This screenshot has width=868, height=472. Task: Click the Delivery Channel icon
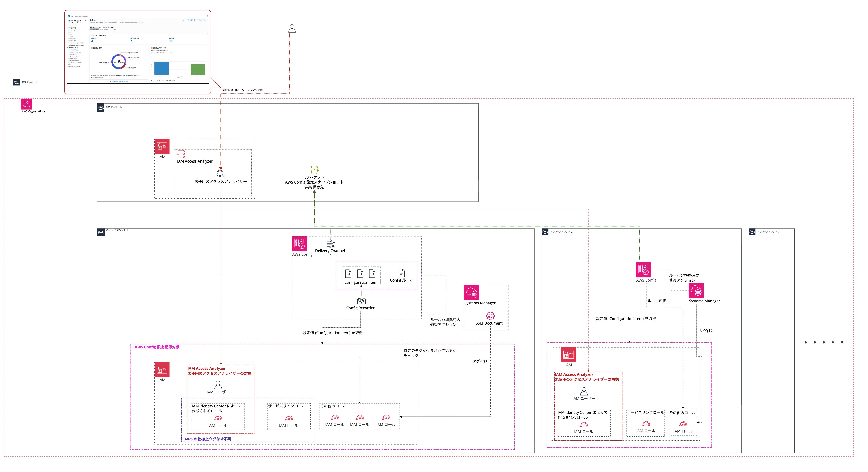click(330, 244)
